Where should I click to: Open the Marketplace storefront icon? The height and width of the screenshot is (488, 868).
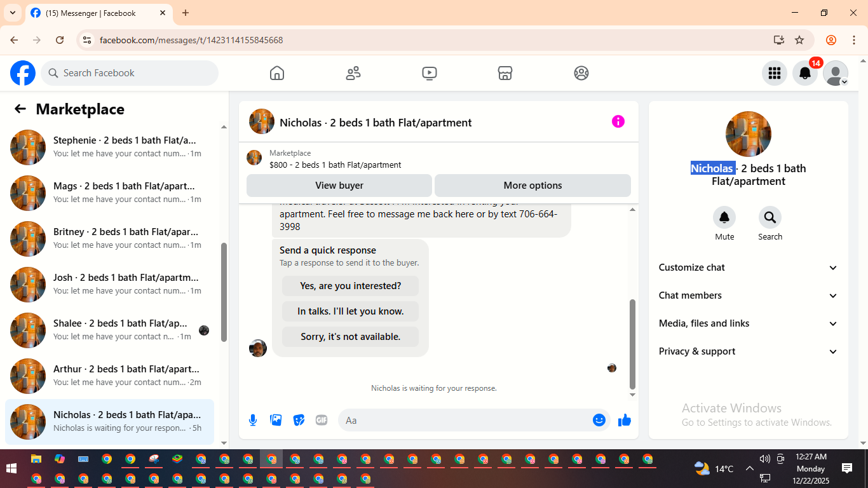505,73
